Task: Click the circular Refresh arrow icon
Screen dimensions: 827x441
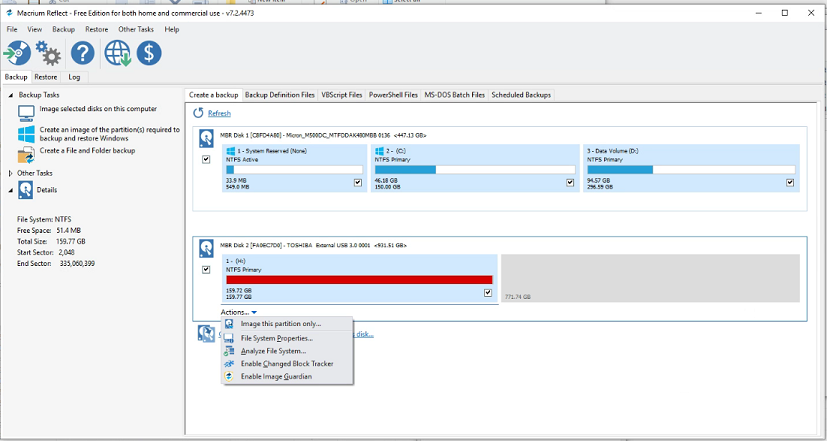Action: pyautogui.click(x=198, y=113)
